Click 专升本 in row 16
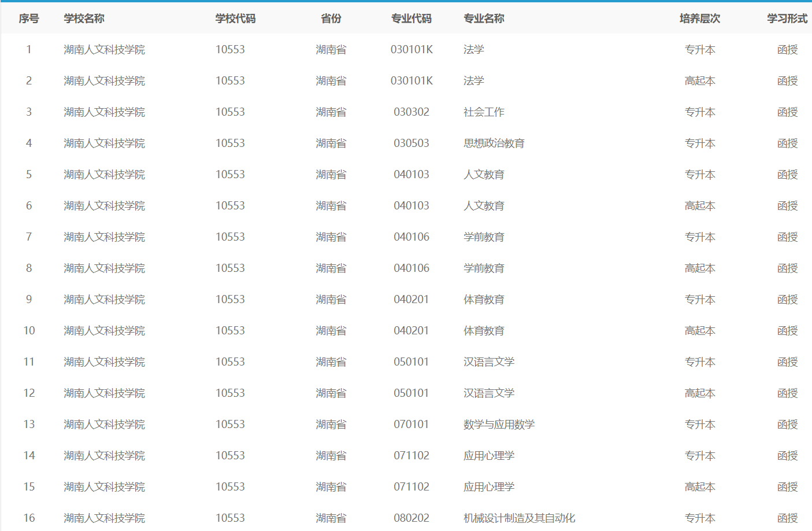 [700, 518]
